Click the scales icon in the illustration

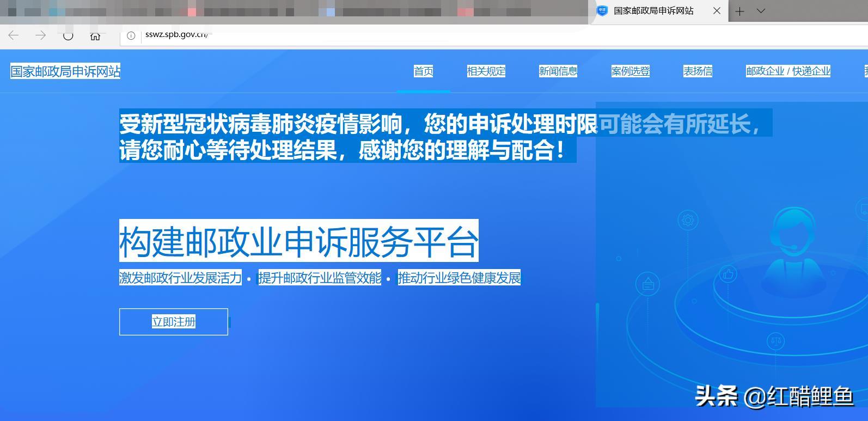[776, 341]
